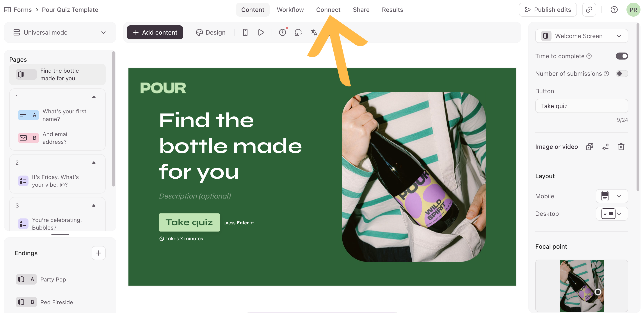Click the Button text field 'Take quiz'

[x=582, y=106]
